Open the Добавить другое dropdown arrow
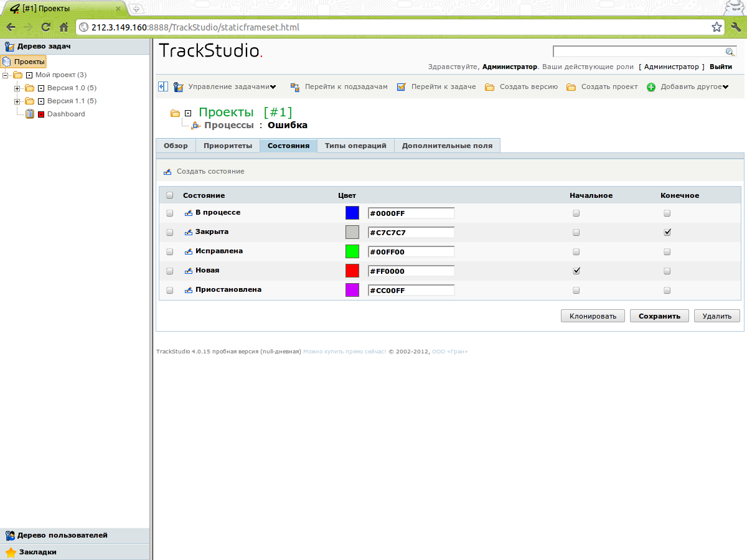The height and width of the screenshot is (560, 747). click(x=725, y=87)
